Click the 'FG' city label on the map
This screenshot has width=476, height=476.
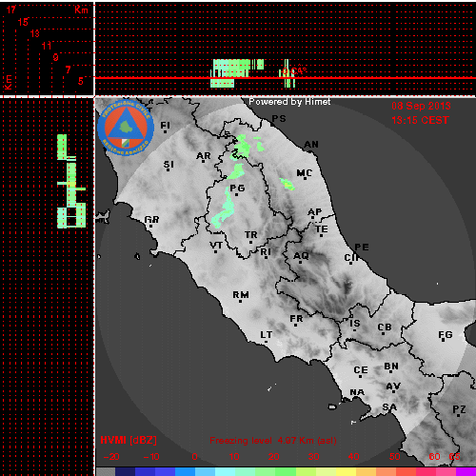tap(446, 335)
